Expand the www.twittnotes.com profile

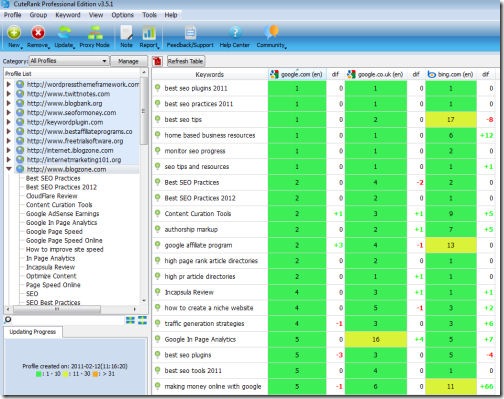(x=9, y=94)
